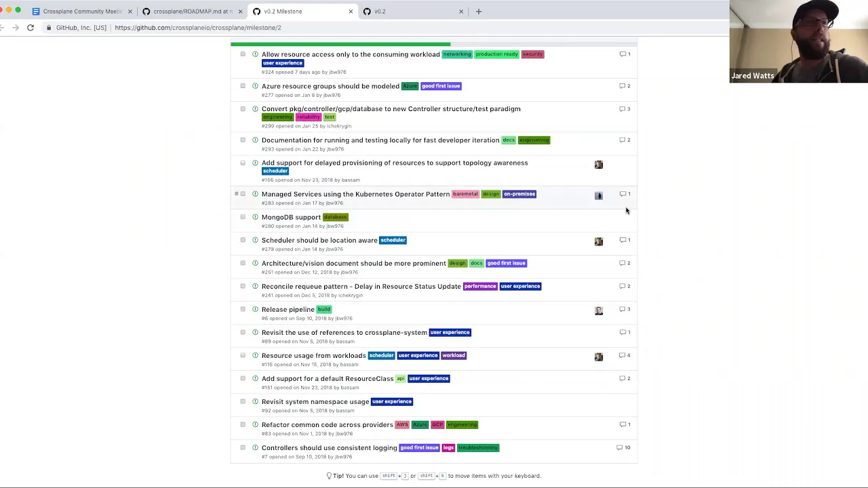
Task: Check the box for 'Managed Services using the Kubernetes Operator Pattern'
Action: (243, 194)
